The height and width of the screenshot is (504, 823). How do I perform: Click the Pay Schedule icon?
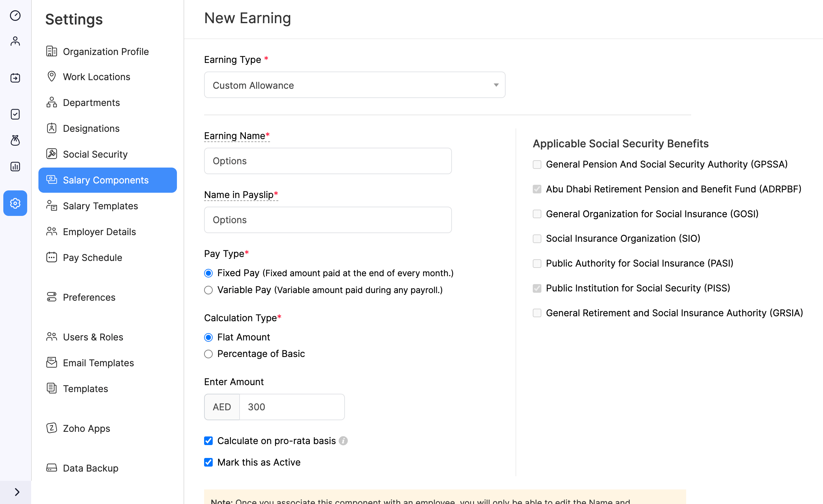click(51, 257)
